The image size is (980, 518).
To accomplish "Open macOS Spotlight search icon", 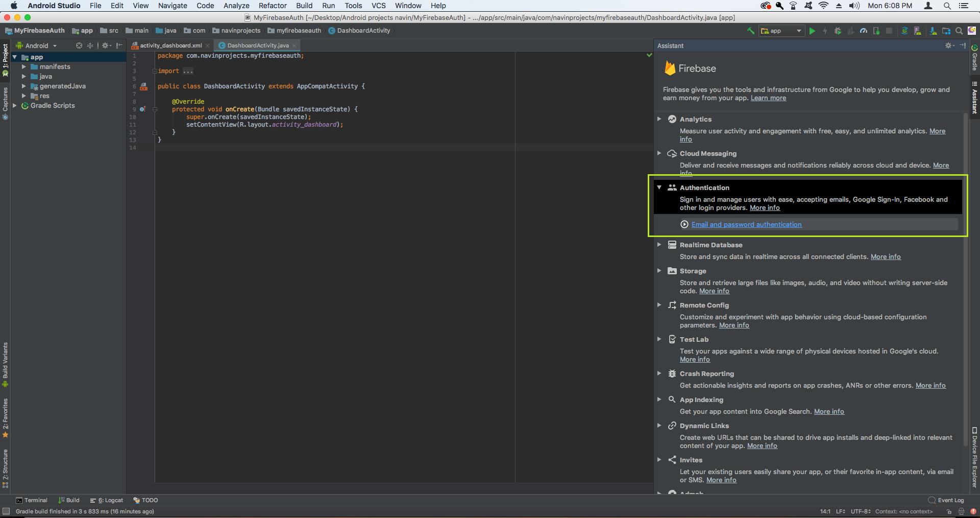I will [947, 6].
